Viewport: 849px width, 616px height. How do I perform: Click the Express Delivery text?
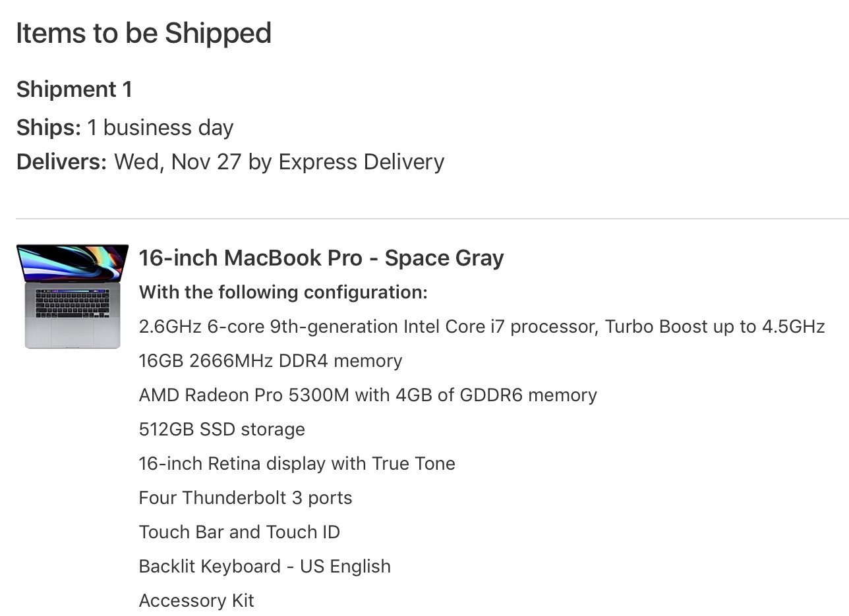361,162
